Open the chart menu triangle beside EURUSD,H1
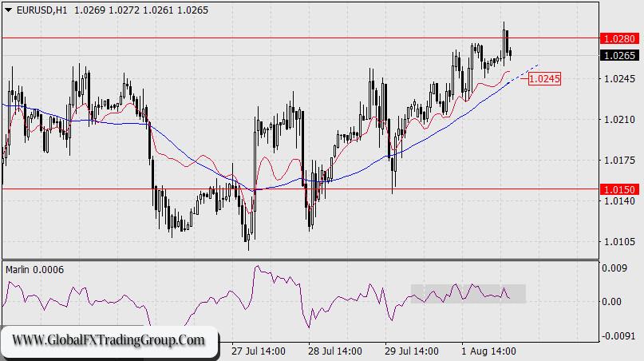Screen dimensions: 644x361 click(8, 10)
